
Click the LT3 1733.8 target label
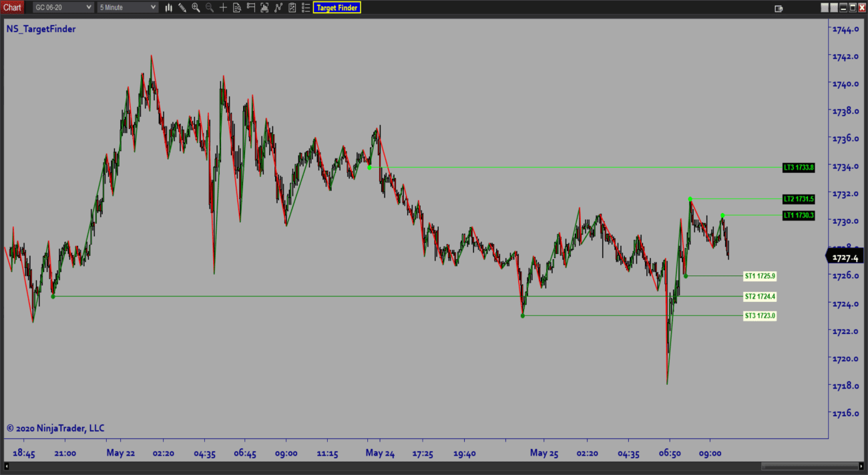799,167
